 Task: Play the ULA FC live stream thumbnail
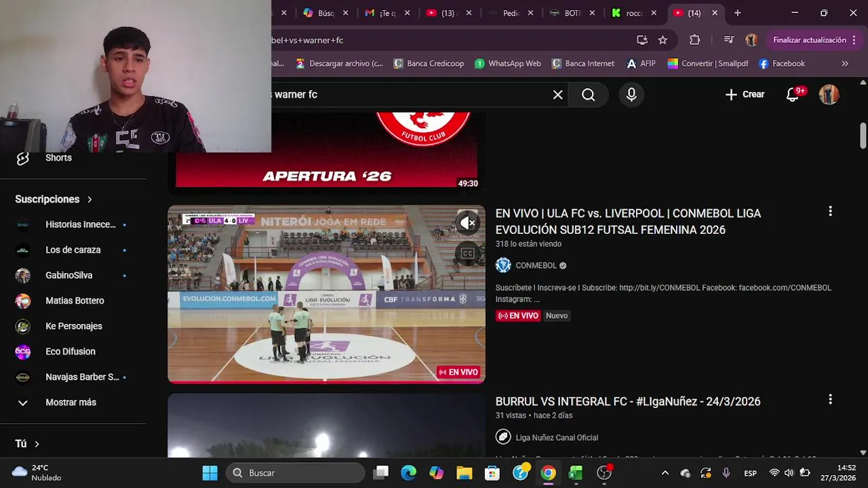tap(326, 294)
